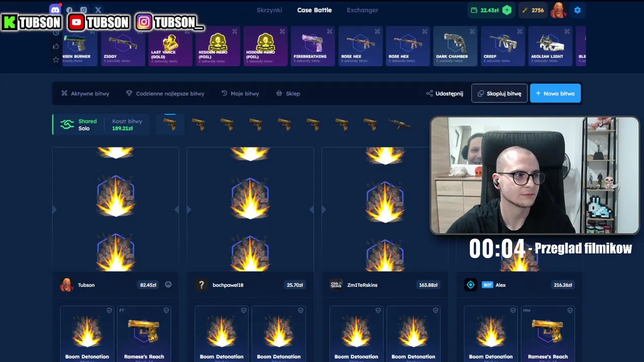644x362 pixels.
Task: Click Tubson's player avatar
Action: [66, 285]
